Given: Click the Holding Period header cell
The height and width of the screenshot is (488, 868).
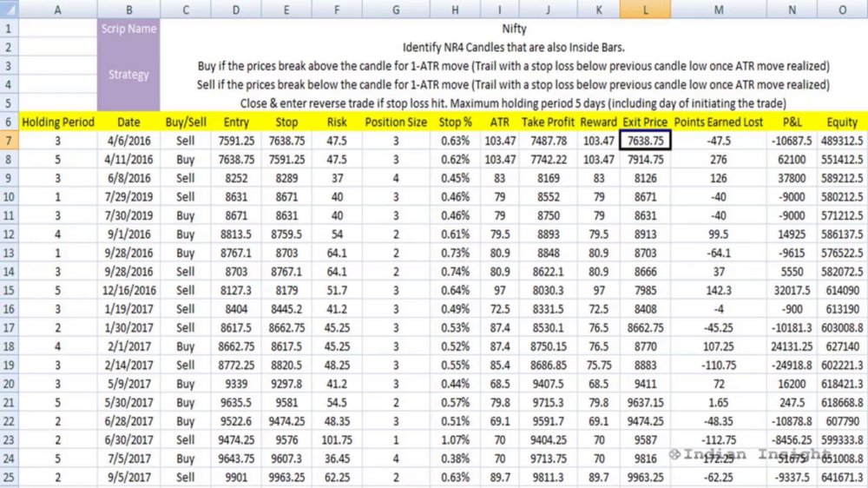Looking at the screenshot, I should point(57,122).
